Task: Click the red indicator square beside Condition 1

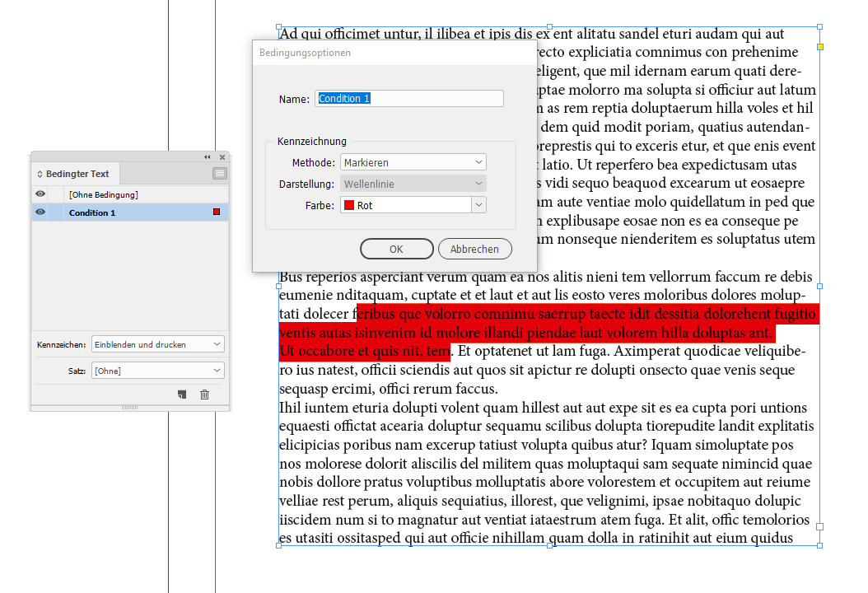Action: tap(217, 212)
